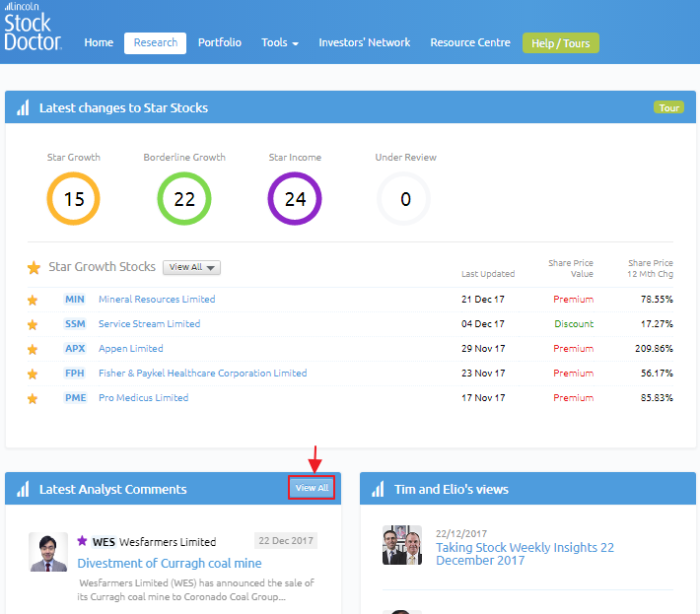700x614 pixels.
Task: Go to the Portfolio page
Action: pos(220,42)
